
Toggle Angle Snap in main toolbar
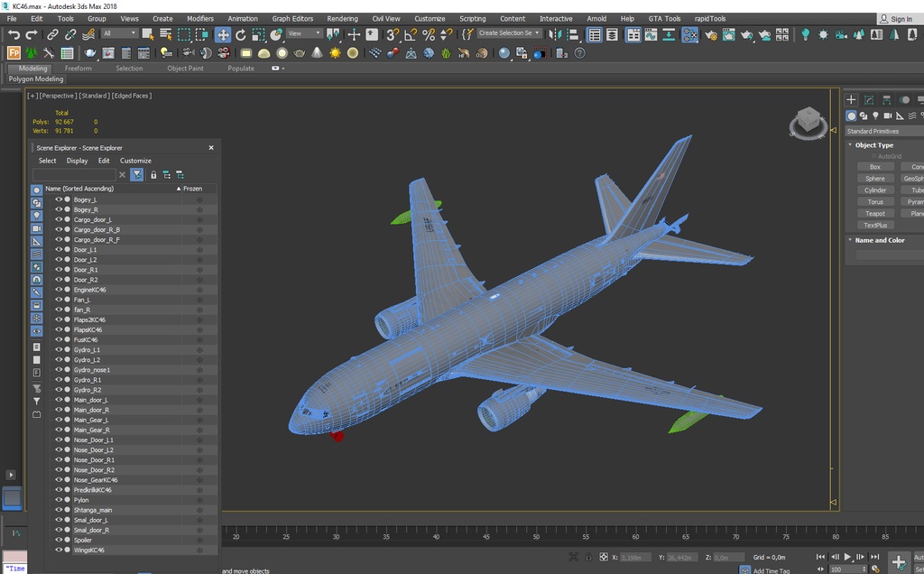411,34
